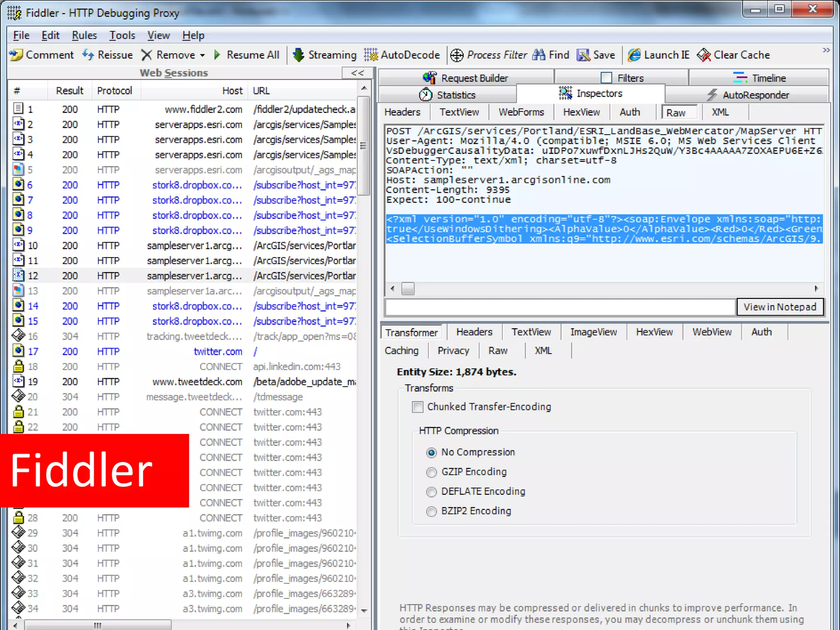Click the Comment toolbar icon

pos(16,55)
